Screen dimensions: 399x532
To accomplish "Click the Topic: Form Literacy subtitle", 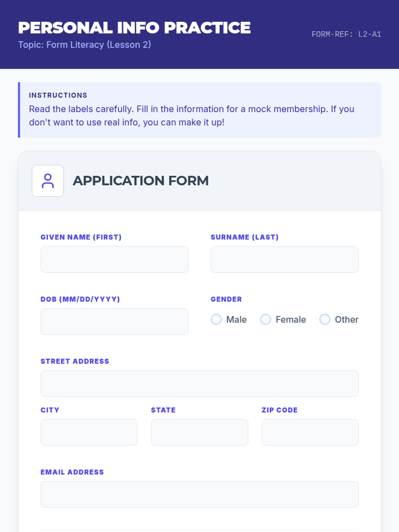I will pos(84,45).
